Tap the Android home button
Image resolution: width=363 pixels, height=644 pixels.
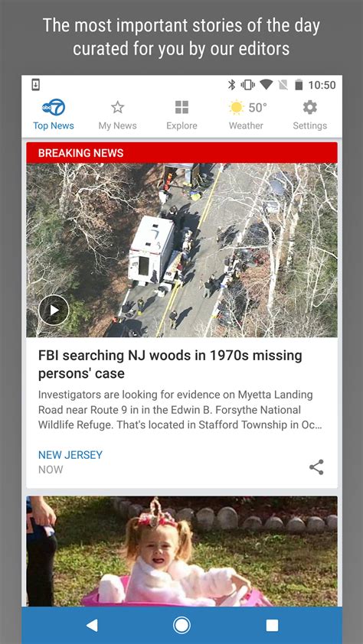point(181,626)
